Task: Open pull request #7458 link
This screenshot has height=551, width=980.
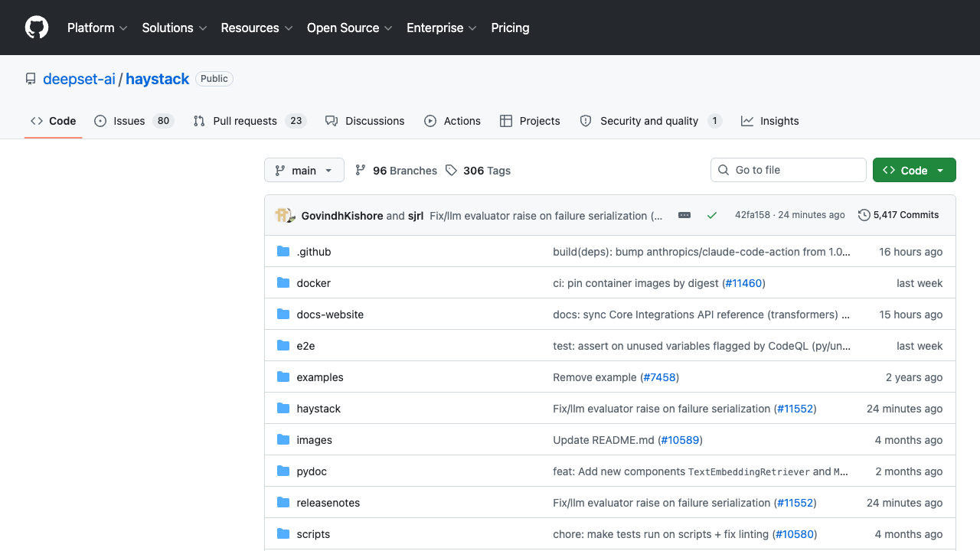Action: (659, 377)
